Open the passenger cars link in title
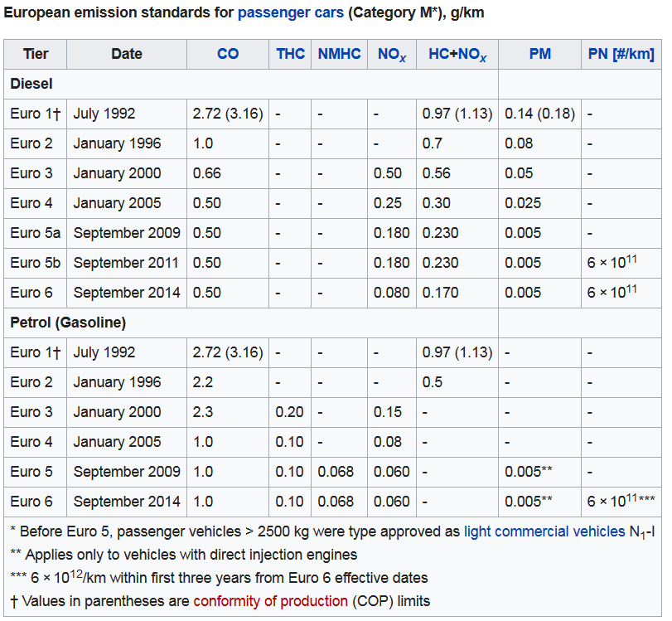 coord(284,13)
